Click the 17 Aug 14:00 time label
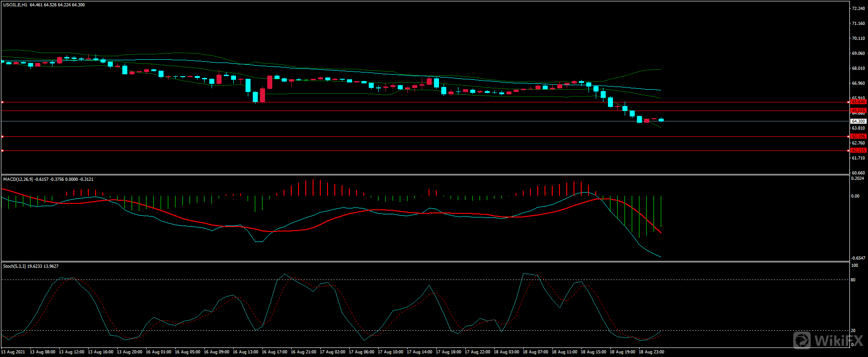The image size is (868, 357). [419, 352]
